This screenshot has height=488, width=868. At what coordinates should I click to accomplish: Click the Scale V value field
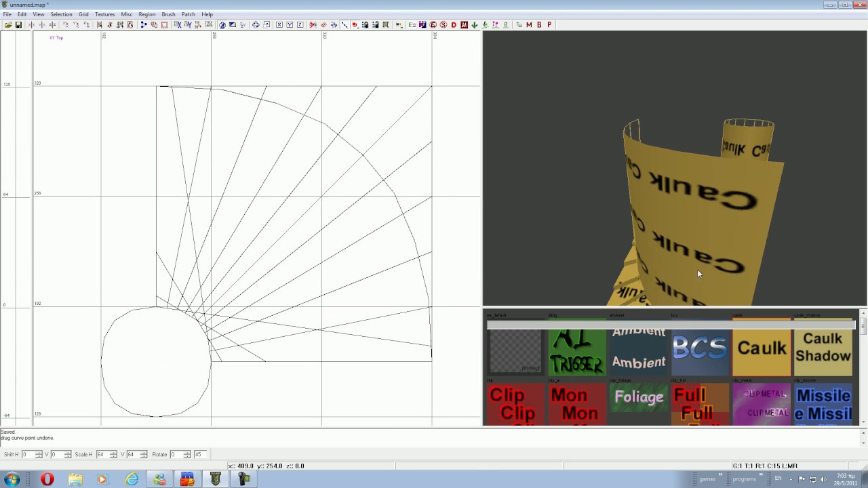point(133,454)
